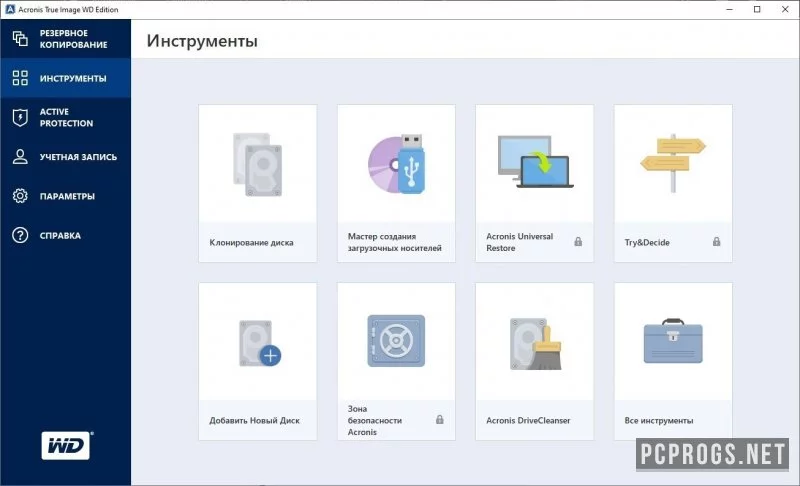This screenshot has height=486, width=800.
Task: Open the Справка help section
Action: 65,235
